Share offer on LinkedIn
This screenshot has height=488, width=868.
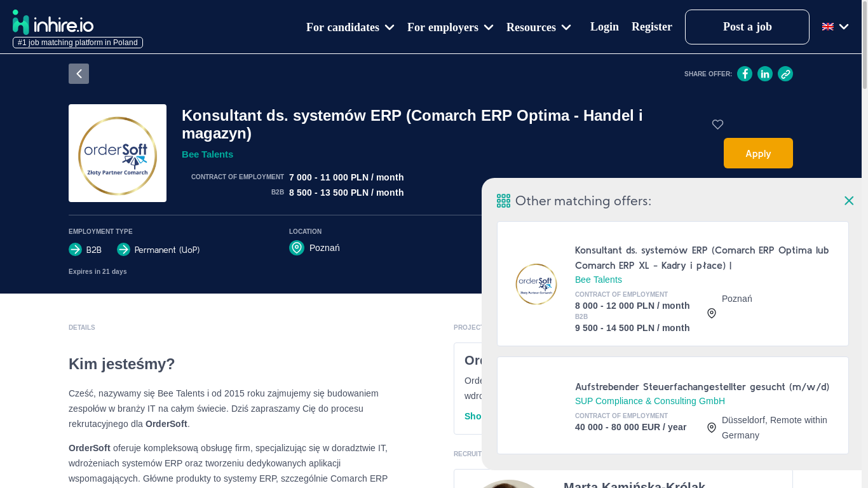(765, 74)
